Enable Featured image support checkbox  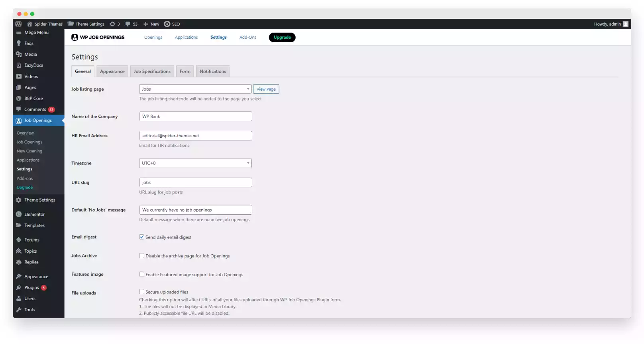(x=141, y=274)
